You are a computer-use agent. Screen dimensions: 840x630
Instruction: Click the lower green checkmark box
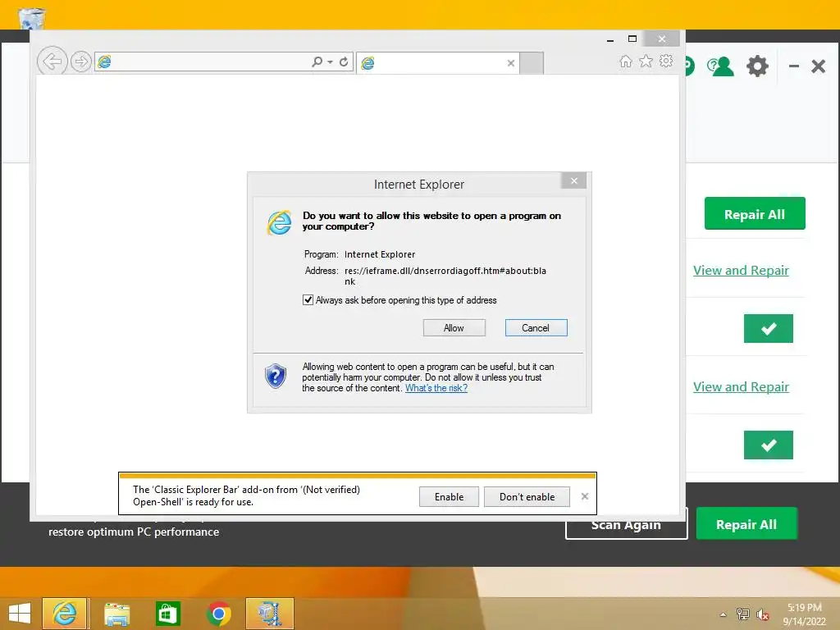(x=768, y=445)
